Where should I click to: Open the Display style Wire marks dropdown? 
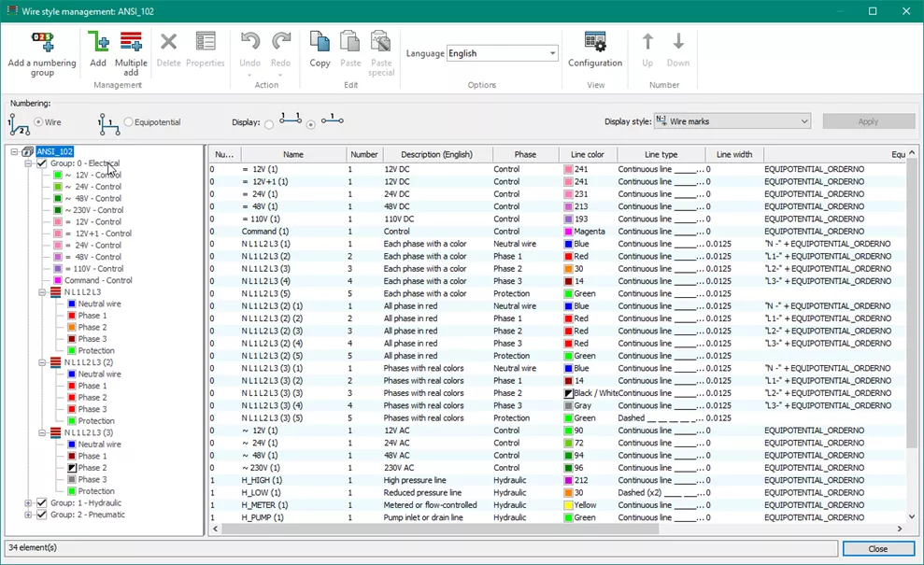pyautogui.click(x=805, y=121)
